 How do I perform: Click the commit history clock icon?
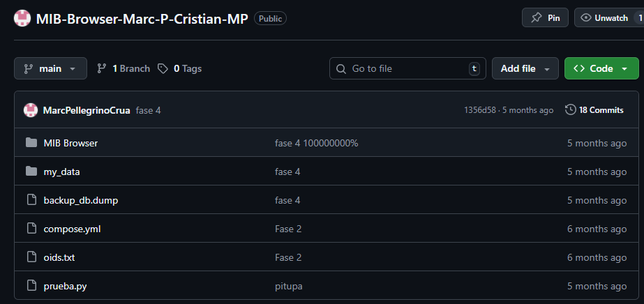point(571,110)
